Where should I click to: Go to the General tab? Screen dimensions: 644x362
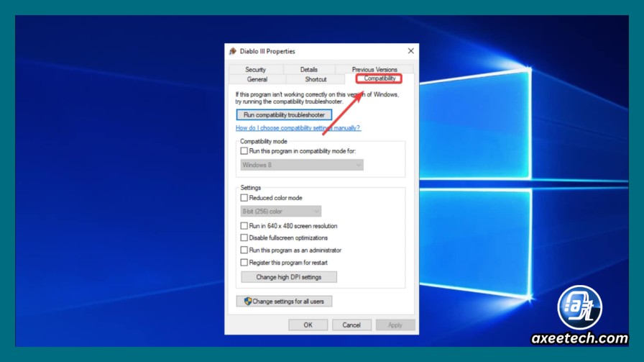[x=257, y=79]
